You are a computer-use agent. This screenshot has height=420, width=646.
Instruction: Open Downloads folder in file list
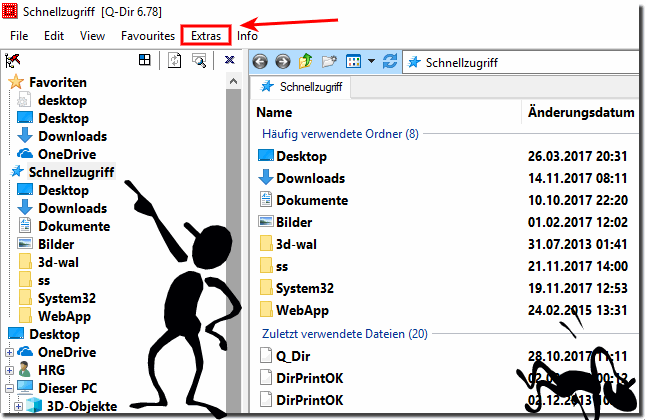click(x=311, y=178)
